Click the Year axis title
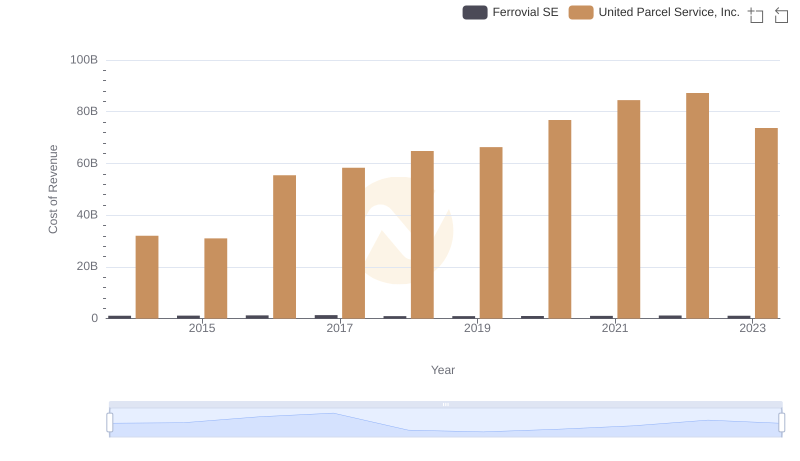 point(443,370)
